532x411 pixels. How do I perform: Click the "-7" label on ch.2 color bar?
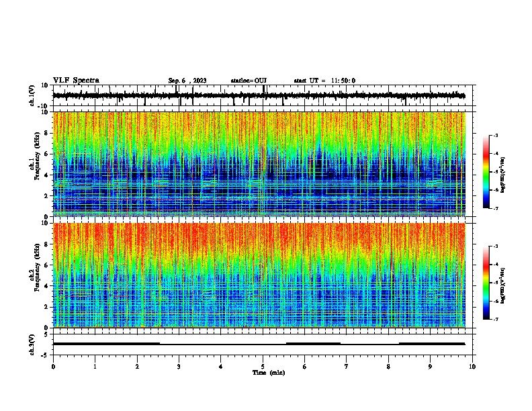tap(496, 319)
